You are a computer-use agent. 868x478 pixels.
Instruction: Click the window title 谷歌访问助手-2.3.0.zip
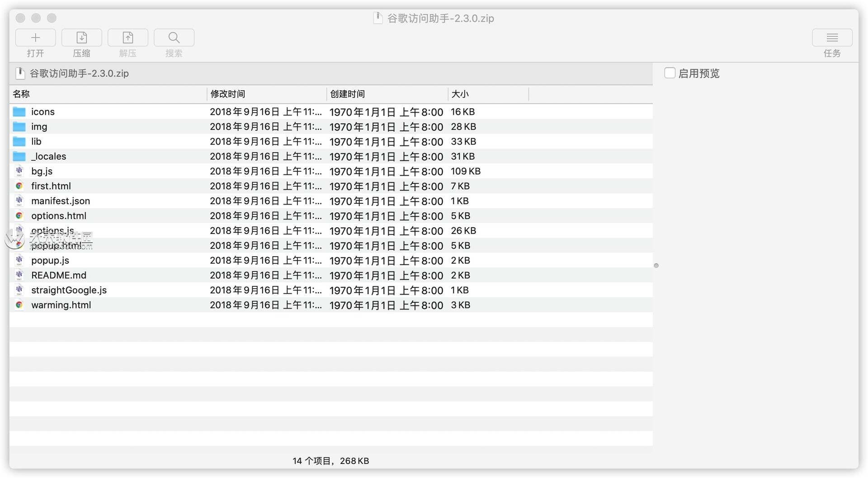[x=440, y=18]
